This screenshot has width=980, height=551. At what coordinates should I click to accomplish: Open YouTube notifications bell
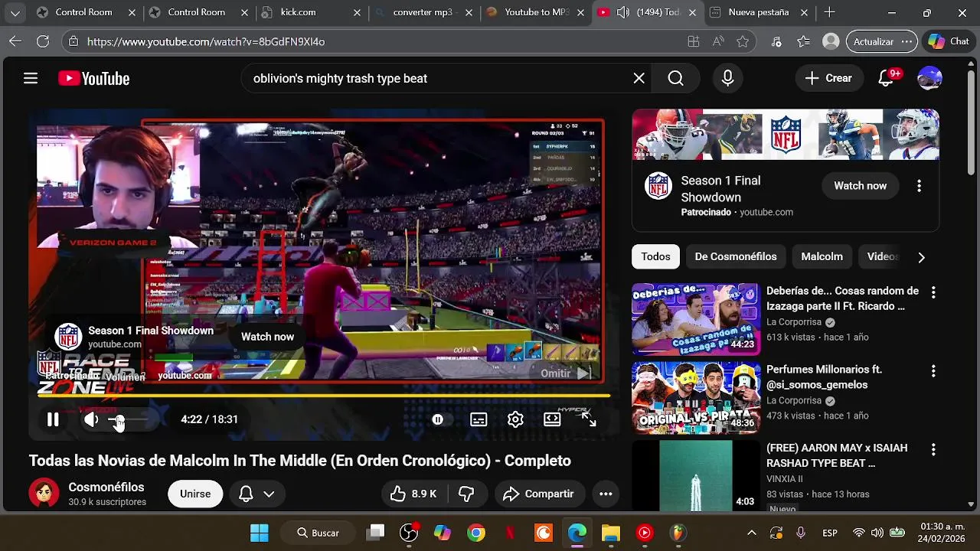pyautogui.click(x=887, y=78)
